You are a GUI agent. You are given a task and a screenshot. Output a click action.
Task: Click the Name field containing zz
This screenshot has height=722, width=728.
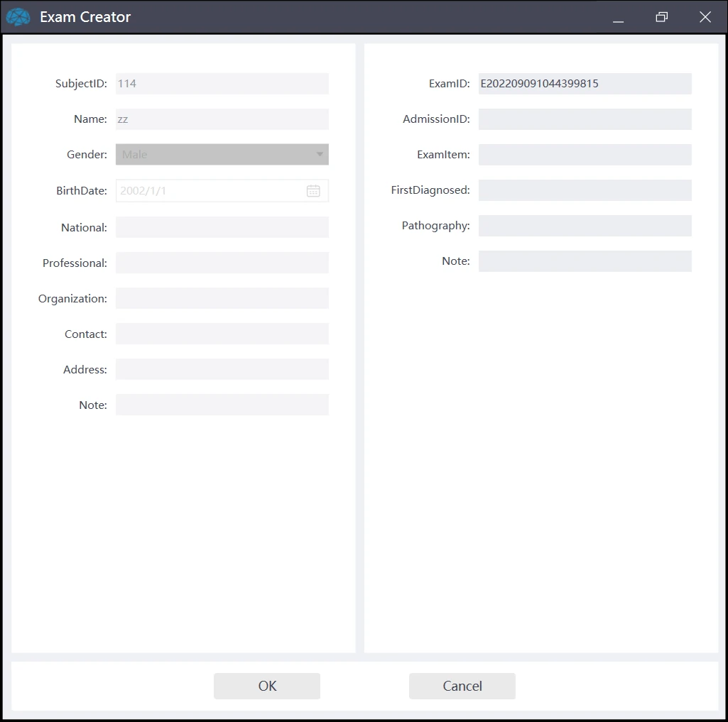point(222,119)
